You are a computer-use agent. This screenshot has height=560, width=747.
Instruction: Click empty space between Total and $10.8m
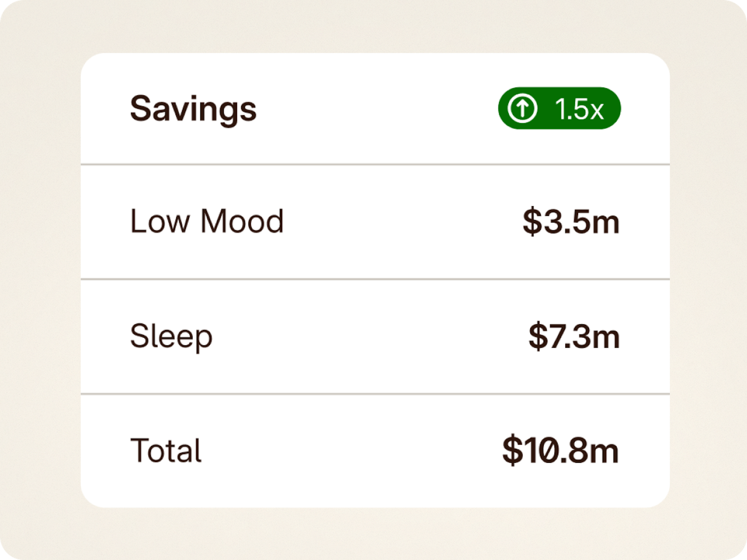point(350,451)
